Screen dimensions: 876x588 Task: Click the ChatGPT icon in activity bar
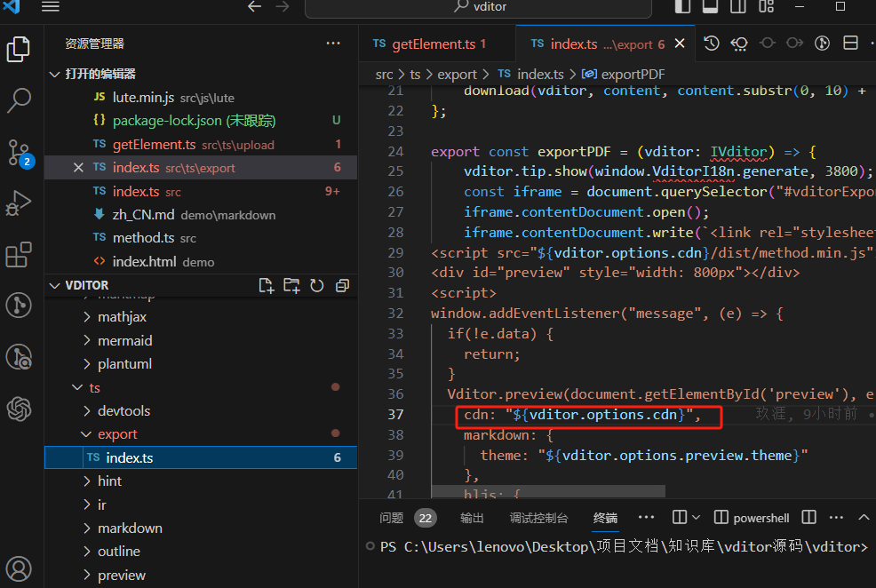tap(19, 409)
